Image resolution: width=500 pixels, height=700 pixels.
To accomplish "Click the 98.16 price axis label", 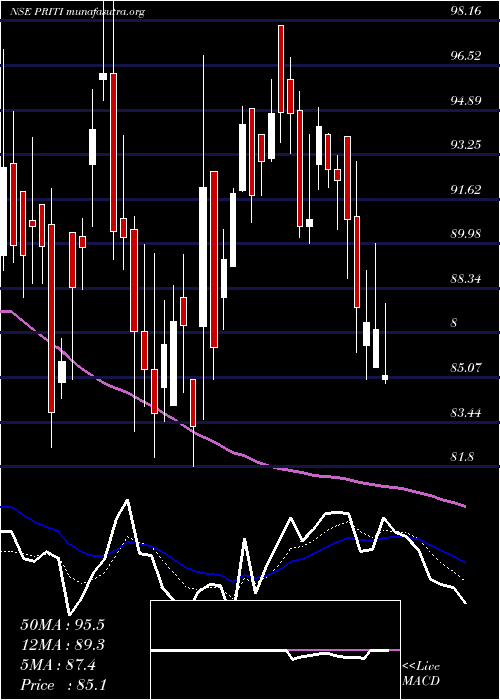I will tap(466, 11).
